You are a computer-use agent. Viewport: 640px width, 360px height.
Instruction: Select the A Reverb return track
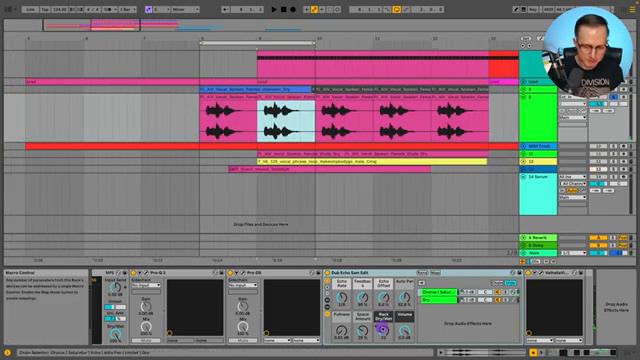tap(538, 238)
